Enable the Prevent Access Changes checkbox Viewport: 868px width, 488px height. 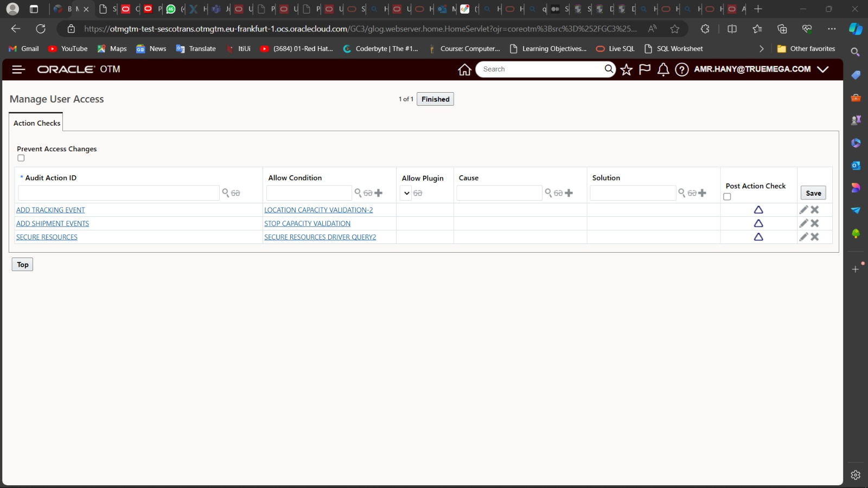(21, 158)
